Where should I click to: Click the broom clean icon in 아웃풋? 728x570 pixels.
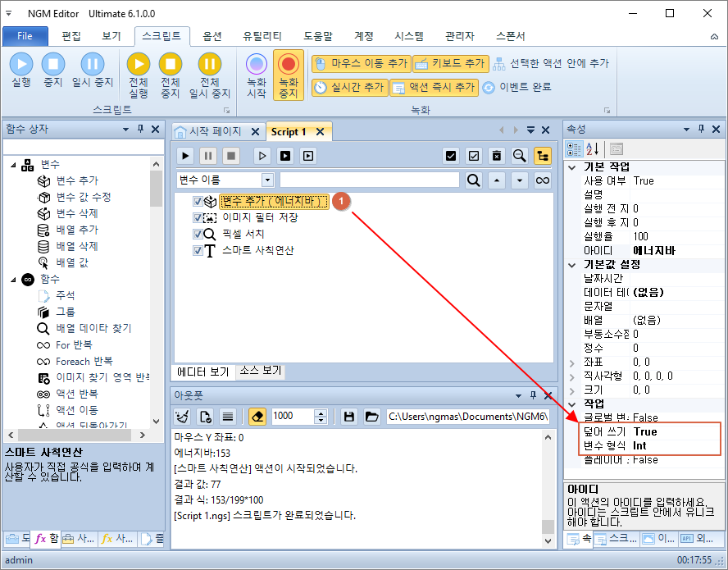click(183, 417)
